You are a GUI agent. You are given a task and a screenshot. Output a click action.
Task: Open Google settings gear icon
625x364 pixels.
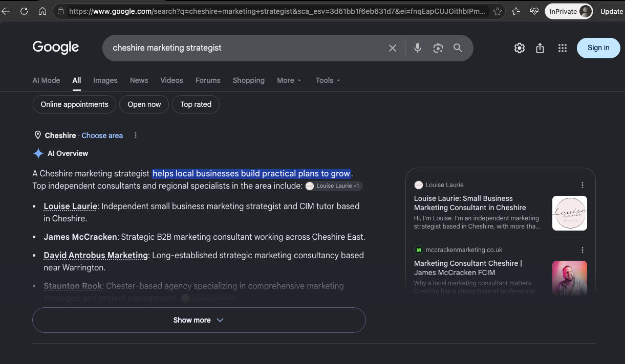[520, 48]
